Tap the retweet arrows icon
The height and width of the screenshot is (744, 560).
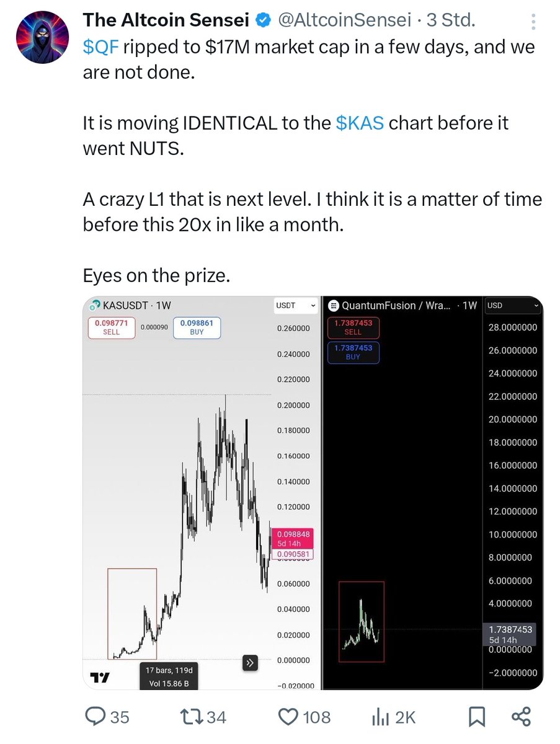pos(190,717)
